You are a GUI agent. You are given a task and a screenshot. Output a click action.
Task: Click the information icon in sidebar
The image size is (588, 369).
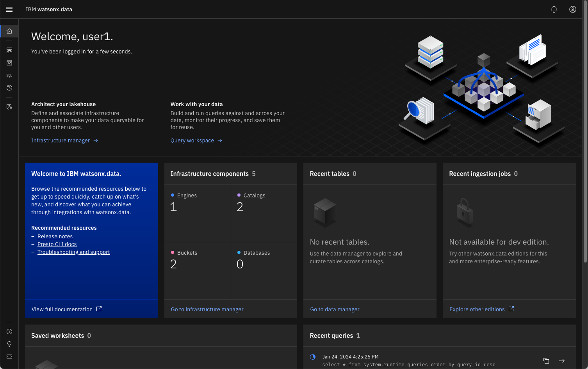tap(9, 332)
